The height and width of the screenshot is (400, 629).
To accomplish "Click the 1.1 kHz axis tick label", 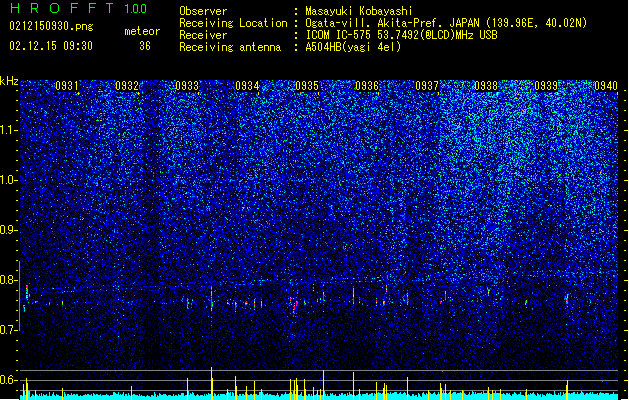I will 9,130.
